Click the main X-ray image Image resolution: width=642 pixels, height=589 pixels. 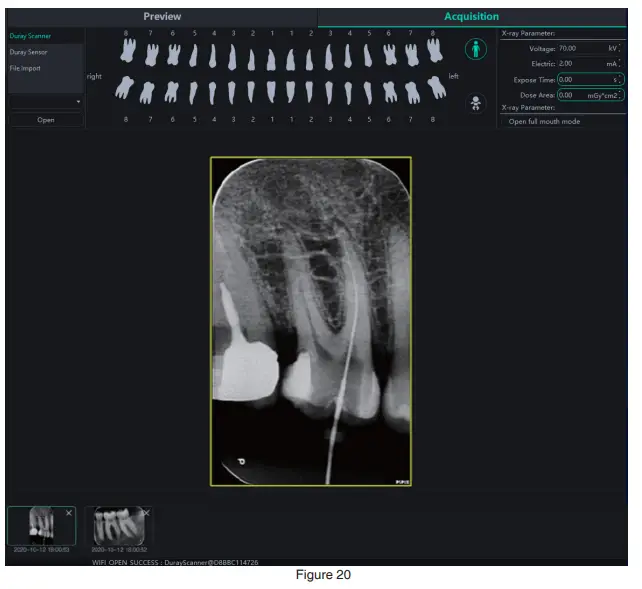click(x=311, y=321)
